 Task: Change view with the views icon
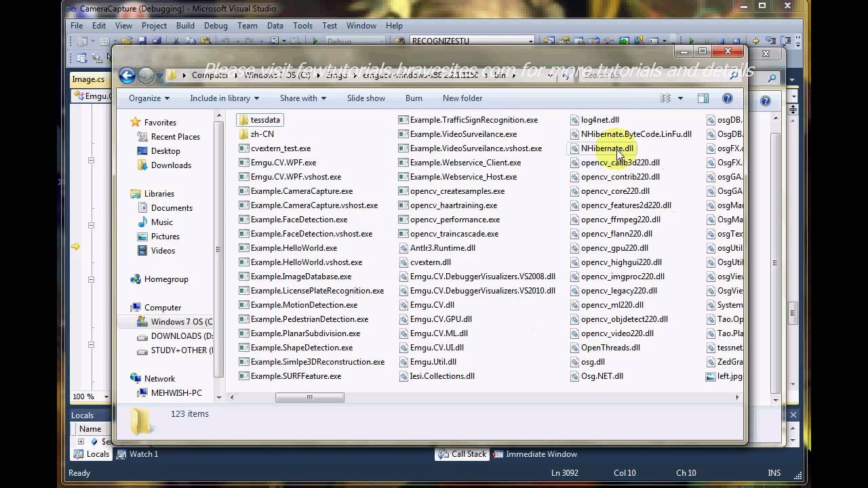pyautogui.click(x=666, y=98)
